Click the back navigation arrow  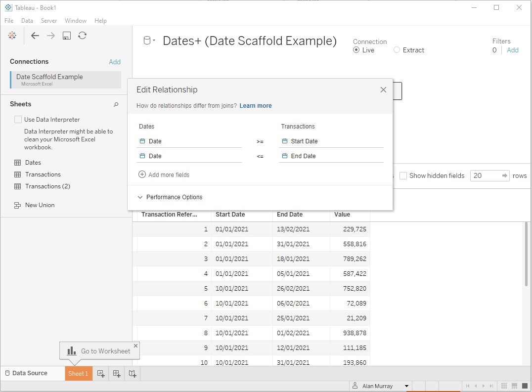[35, 35]
